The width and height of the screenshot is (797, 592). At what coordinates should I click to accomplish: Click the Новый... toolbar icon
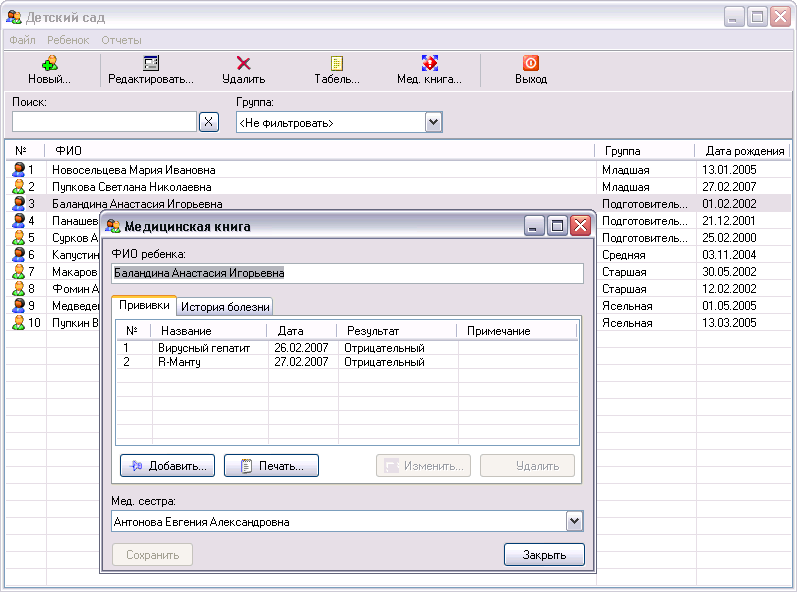pos(49,63)
